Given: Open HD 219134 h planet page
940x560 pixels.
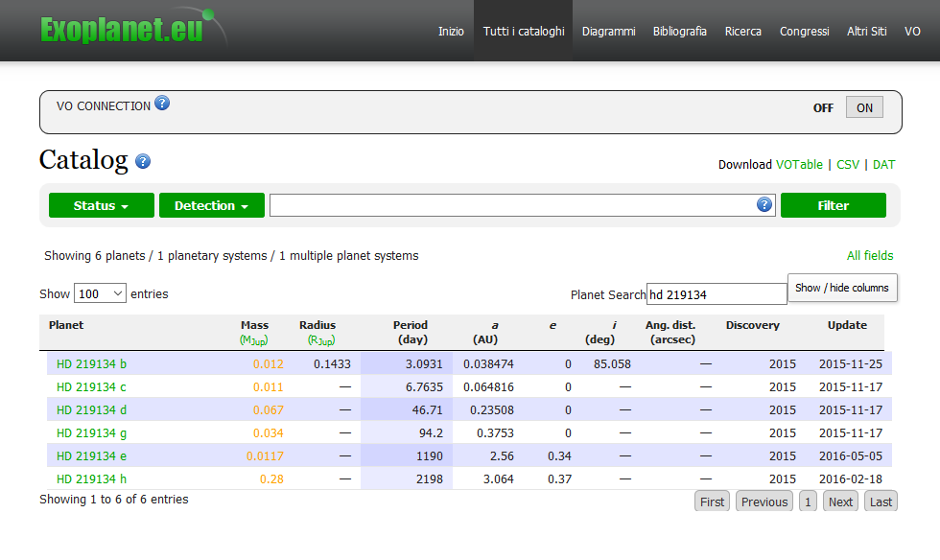Looking at the screenshot, I should [x=91, y=479].
